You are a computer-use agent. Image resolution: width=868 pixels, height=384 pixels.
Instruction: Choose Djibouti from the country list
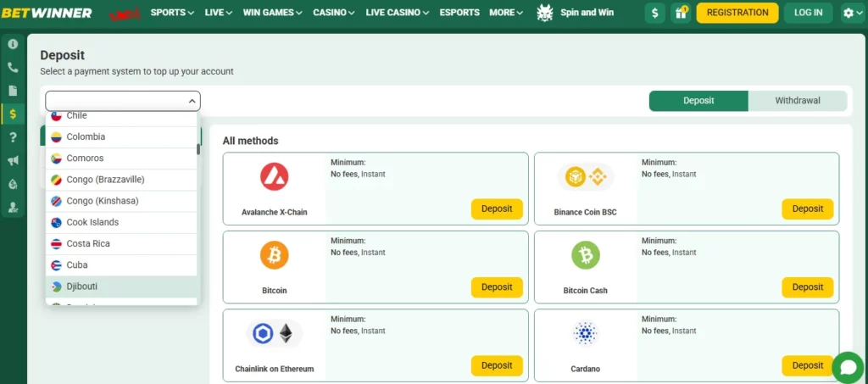point(121,287)
